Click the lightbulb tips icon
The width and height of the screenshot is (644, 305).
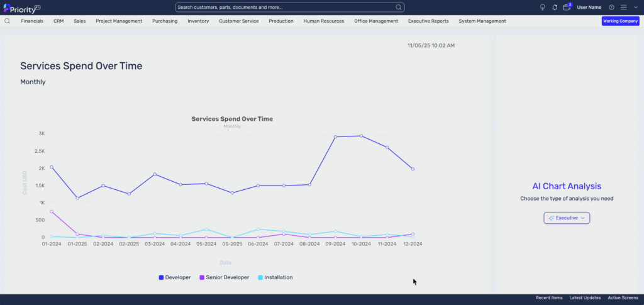543,8
